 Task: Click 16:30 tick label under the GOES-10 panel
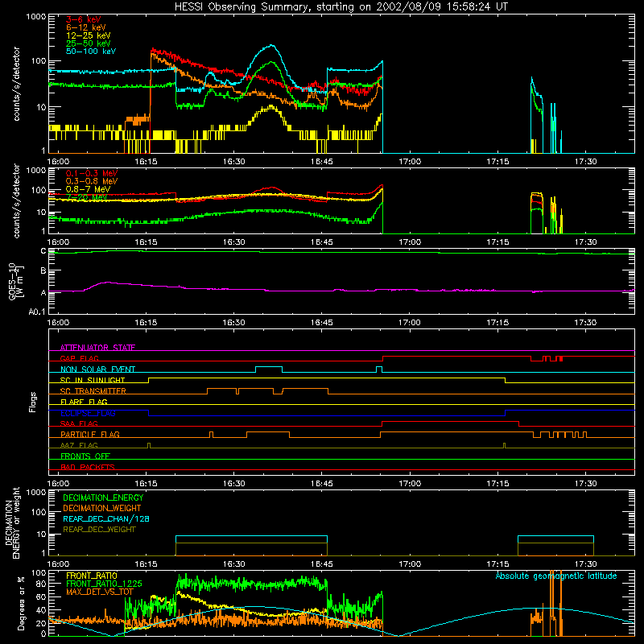[233, 323]
